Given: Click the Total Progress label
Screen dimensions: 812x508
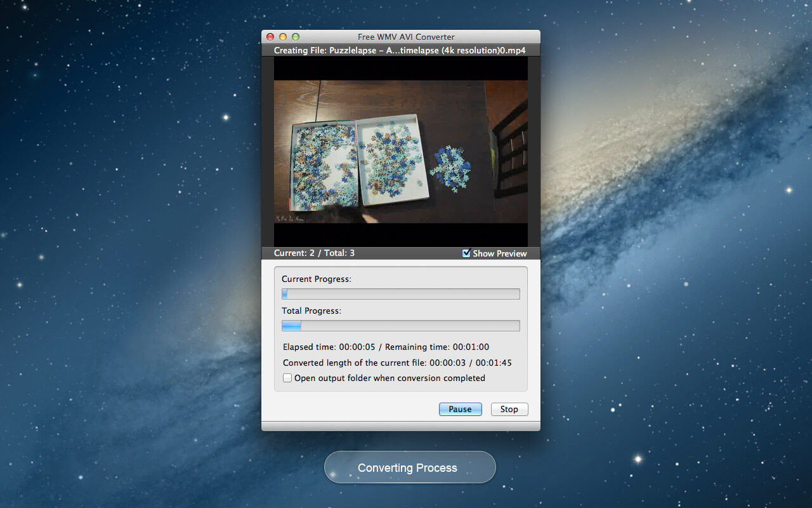Looking at the screenshot, I should (311, 311).
